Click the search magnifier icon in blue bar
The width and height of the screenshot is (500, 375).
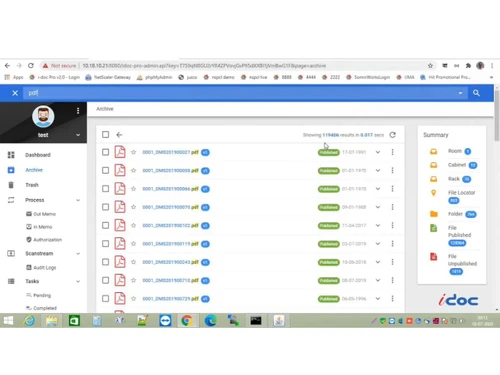[476, 93]
